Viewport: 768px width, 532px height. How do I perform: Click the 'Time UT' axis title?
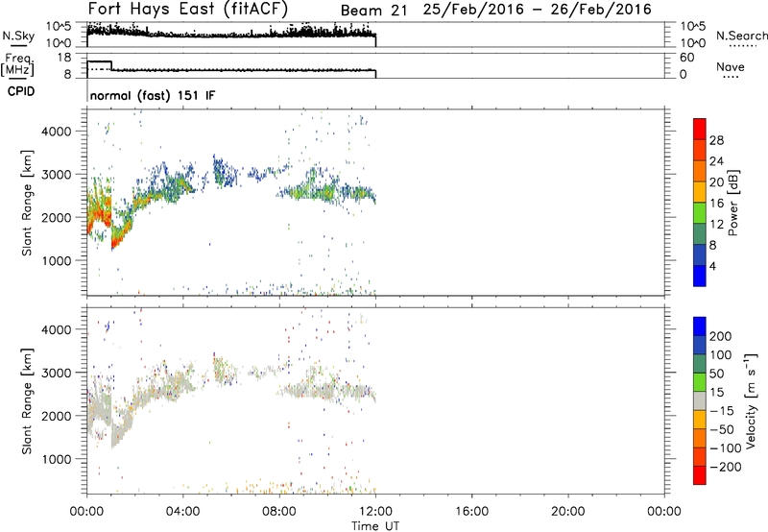click(x=375, y=526)
